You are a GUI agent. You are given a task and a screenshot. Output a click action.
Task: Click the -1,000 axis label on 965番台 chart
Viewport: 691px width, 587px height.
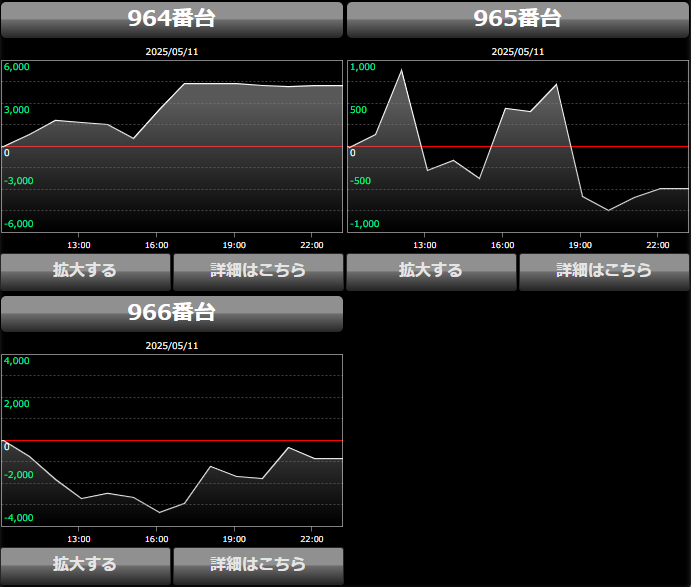pos(364,224)
